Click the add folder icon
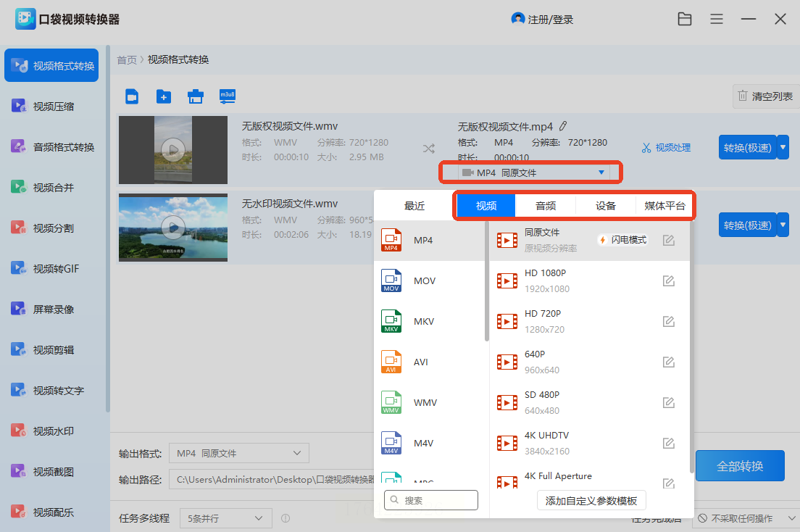Screen dimensions: 800x532 (x=164, y=96)
